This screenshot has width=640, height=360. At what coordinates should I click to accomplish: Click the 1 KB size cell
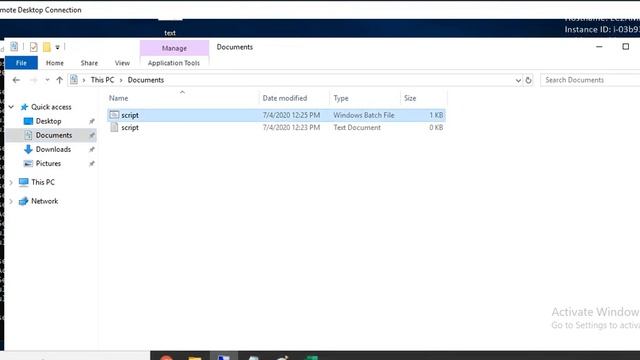tap(436, 115)
